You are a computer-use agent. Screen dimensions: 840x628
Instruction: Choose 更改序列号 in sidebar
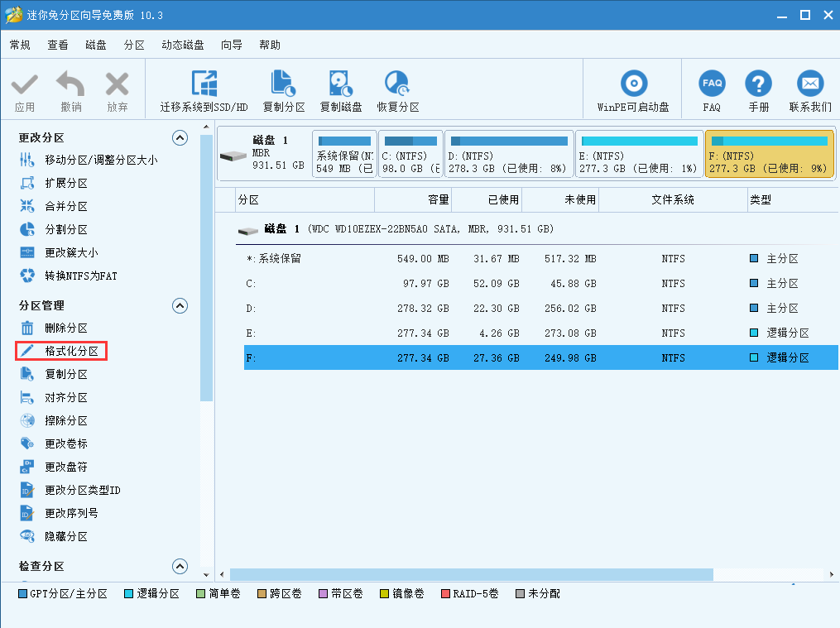[x=59, y=513]
